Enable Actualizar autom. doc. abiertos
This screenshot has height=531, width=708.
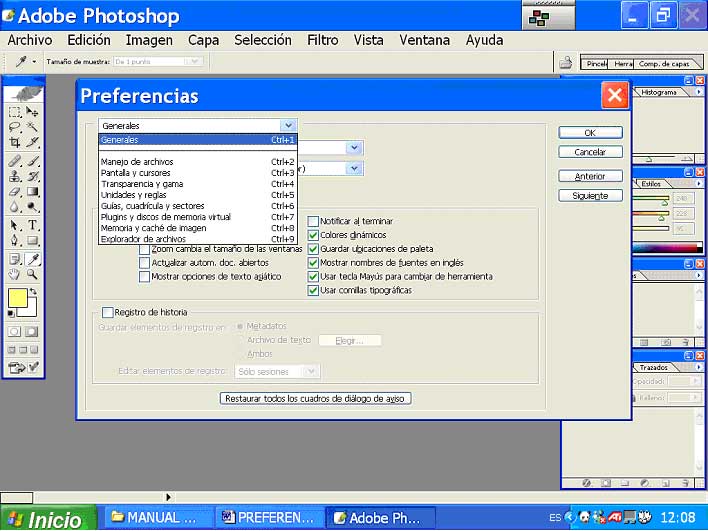pyautogui.click(x=144, y=263)
